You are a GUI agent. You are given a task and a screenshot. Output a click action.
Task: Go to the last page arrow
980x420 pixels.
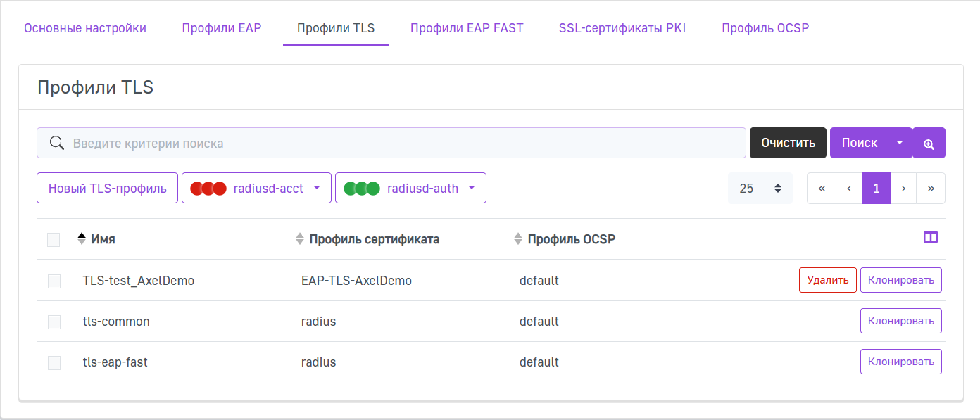931,189
